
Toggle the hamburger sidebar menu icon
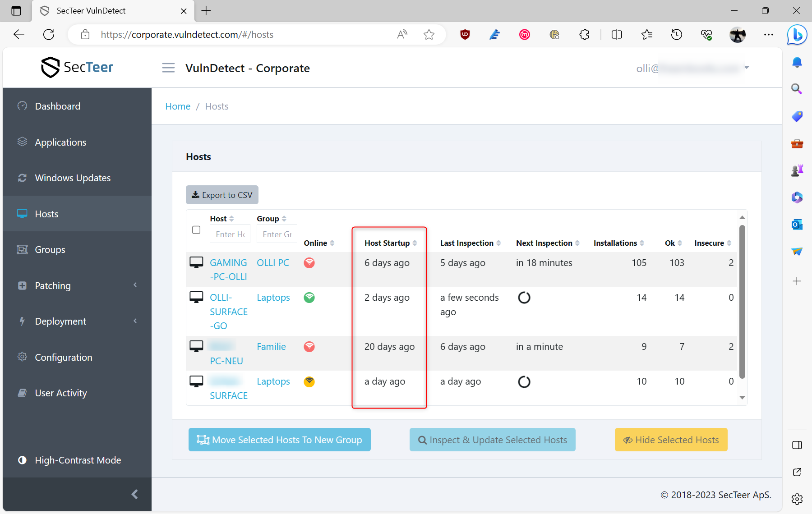(x=168, y=68)
